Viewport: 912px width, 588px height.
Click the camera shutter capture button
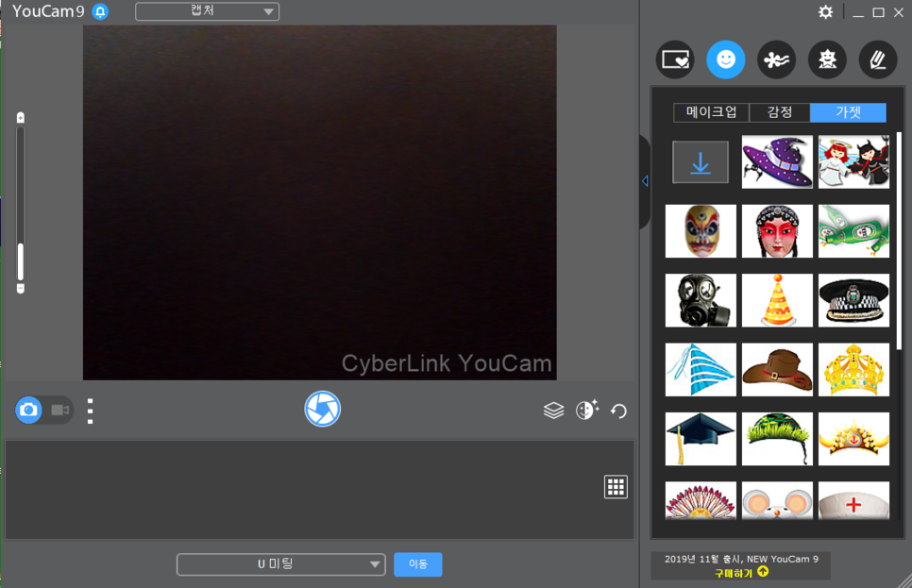[322, 409]
